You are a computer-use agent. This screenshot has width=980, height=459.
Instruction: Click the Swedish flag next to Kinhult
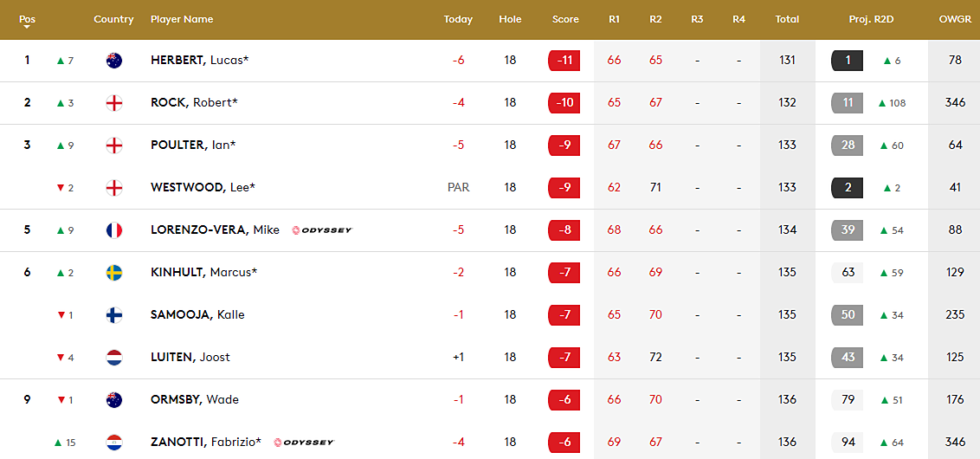[x=113, y=273]
